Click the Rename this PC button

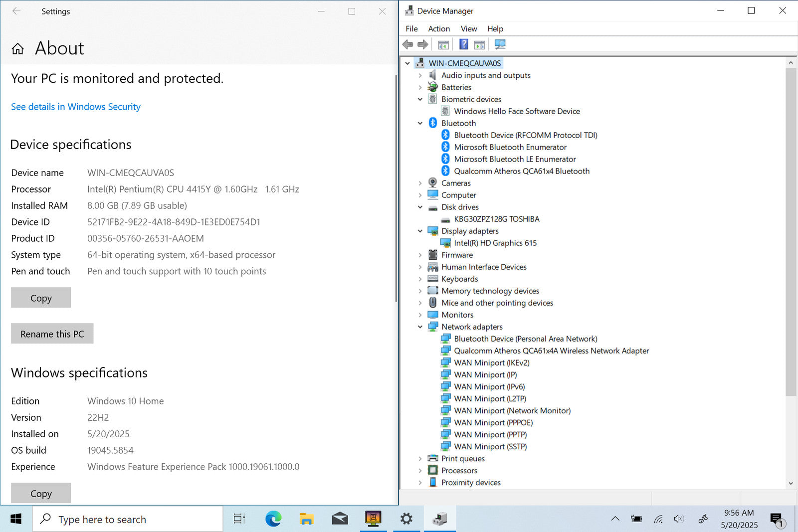tap(52, 334)
